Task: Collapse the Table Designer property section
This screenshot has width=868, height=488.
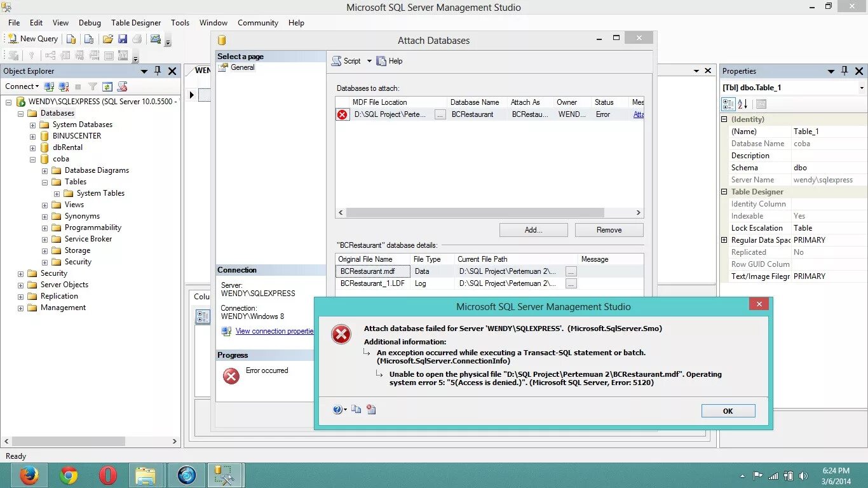Action: click(724, 192)
